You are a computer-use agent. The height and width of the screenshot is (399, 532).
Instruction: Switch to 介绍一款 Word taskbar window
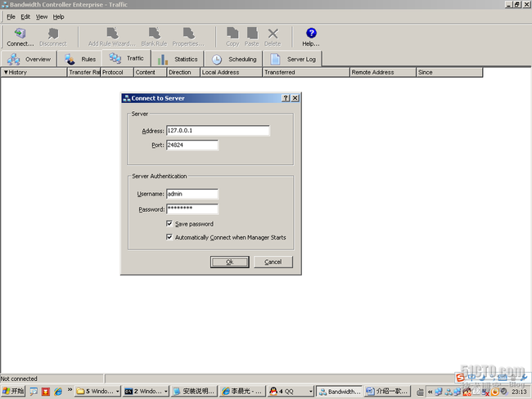[x=387, y=391]
